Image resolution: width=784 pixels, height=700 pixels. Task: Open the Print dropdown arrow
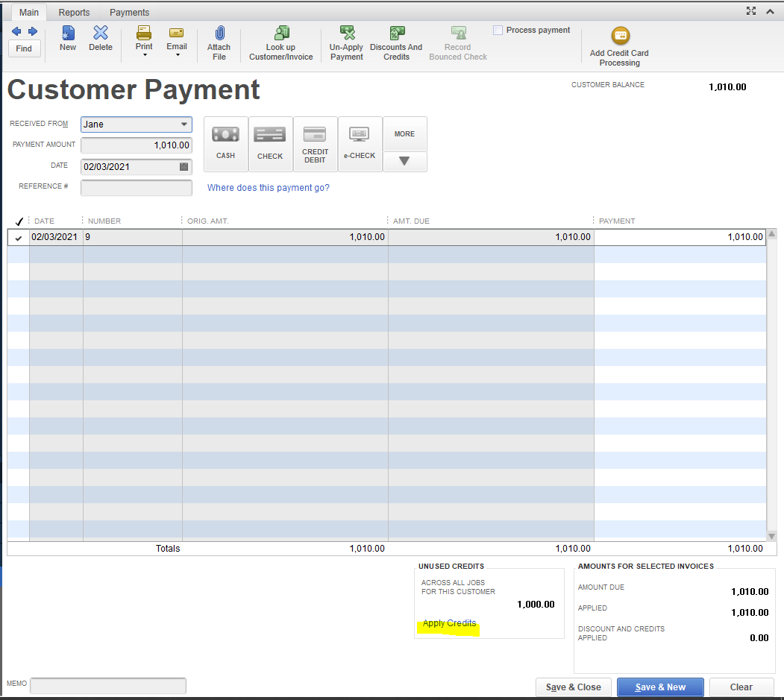pyautogui.click(x=144, y=55)
